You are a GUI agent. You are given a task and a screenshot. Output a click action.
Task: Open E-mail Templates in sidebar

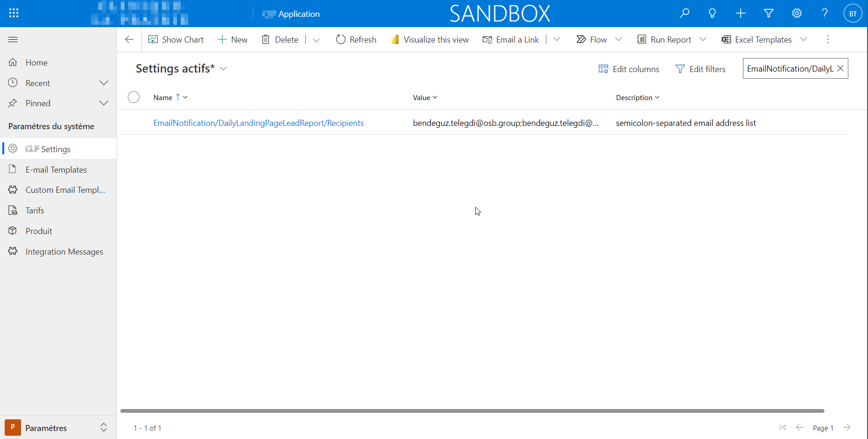(56, 169)
